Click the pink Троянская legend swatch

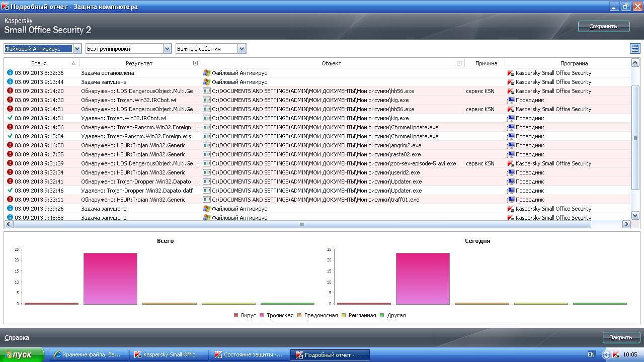point(261,315)
